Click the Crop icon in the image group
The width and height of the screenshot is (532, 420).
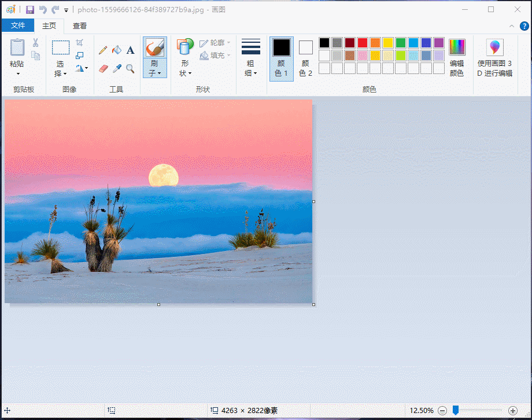(x=80, y=43)
